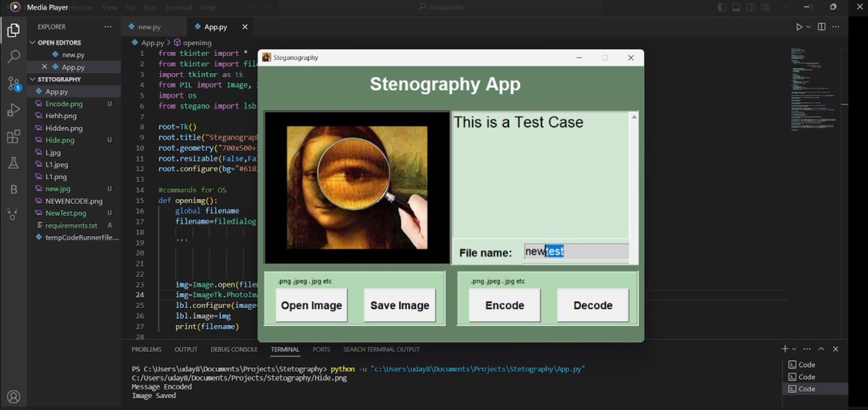Close the App.py editor tab
The image size is (868, 410).
click(x=245, y=27)
